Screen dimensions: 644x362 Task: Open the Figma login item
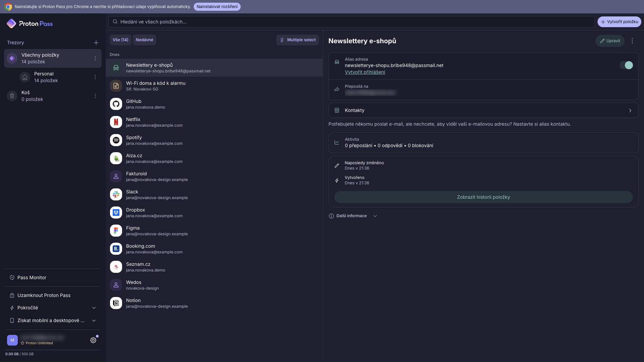214,231
